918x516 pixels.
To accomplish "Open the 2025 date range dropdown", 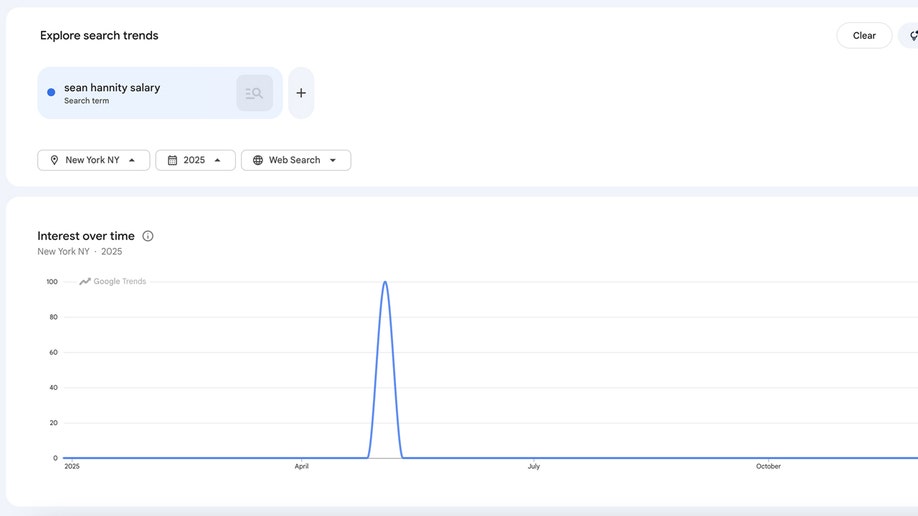I will pyautogui.click(x=195, y=160).
